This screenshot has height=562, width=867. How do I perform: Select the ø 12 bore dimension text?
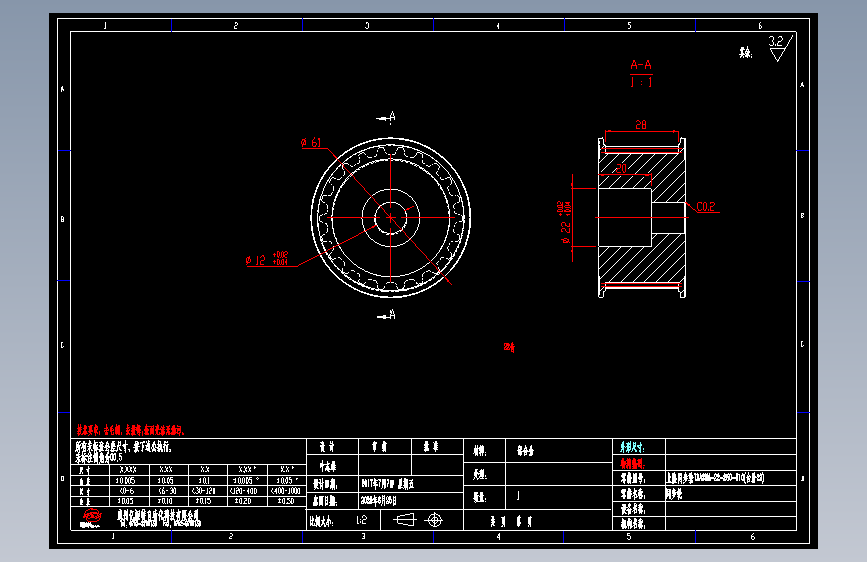click(267, 259)
